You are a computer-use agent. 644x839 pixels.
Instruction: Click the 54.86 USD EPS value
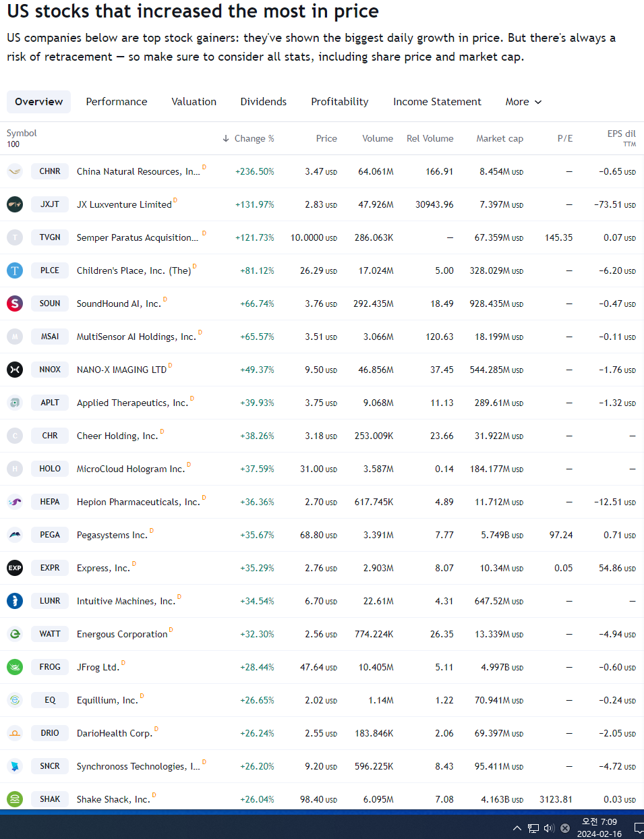[x=617, y=568]
